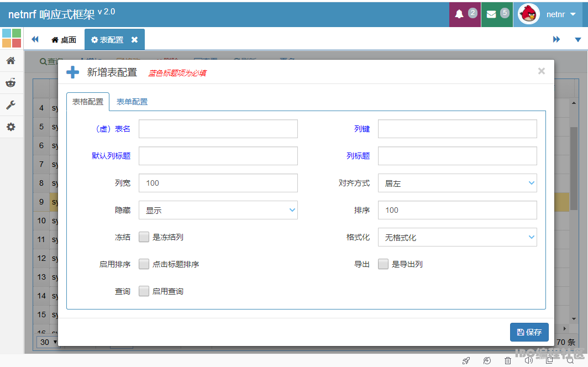The width and height of the screenshot is (588, 367).
Task: Click the trash icon in bottom bar
Action: [508, 360]
